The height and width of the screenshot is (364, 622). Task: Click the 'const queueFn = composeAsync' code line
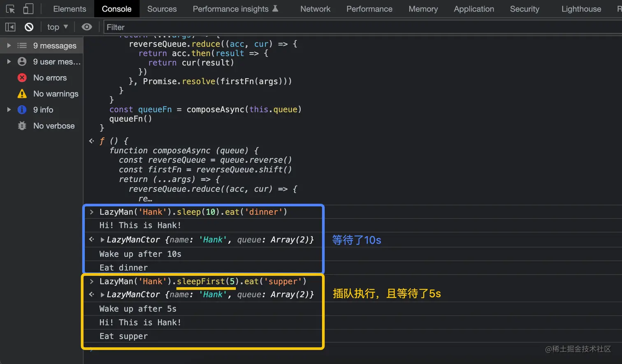(205, 109)
